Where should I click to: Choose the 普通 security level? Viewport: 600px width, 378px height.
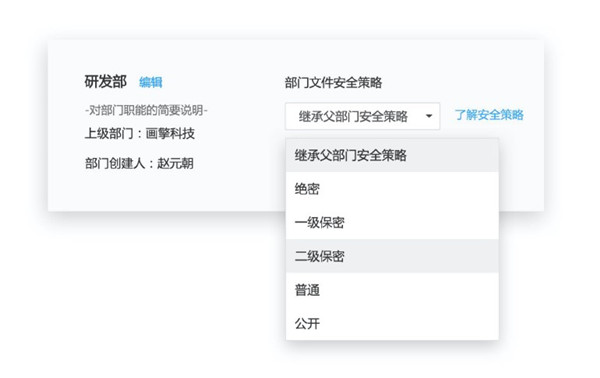pos(392,290)
